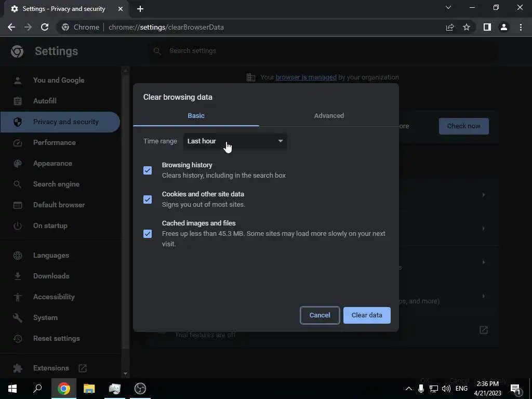Click the taskbar app left of OBS

click(x=115, y=389)
